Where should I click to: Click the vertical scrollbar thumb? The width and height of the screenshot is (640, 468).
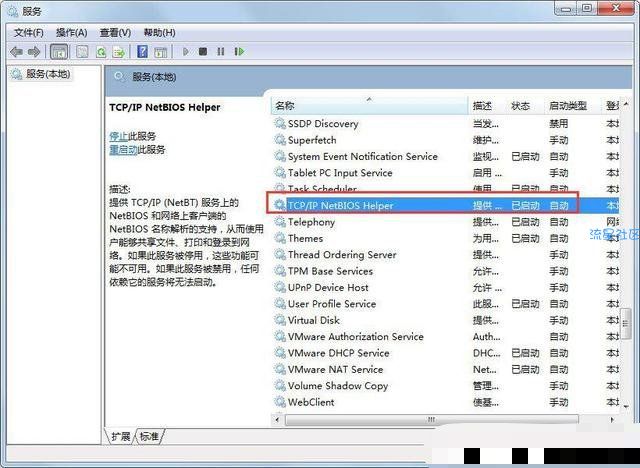[626, 324]
